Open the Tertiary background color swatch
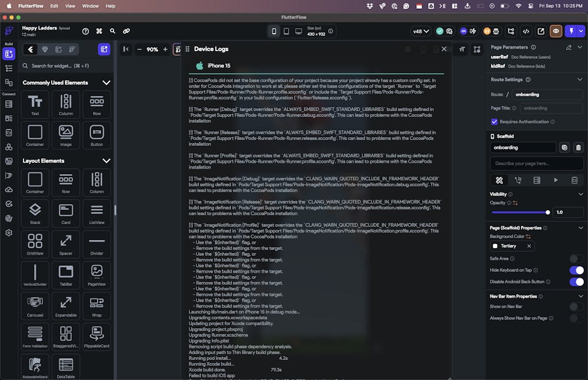The width and height of the screenshot is (588, 380). (x=495, y=246)
